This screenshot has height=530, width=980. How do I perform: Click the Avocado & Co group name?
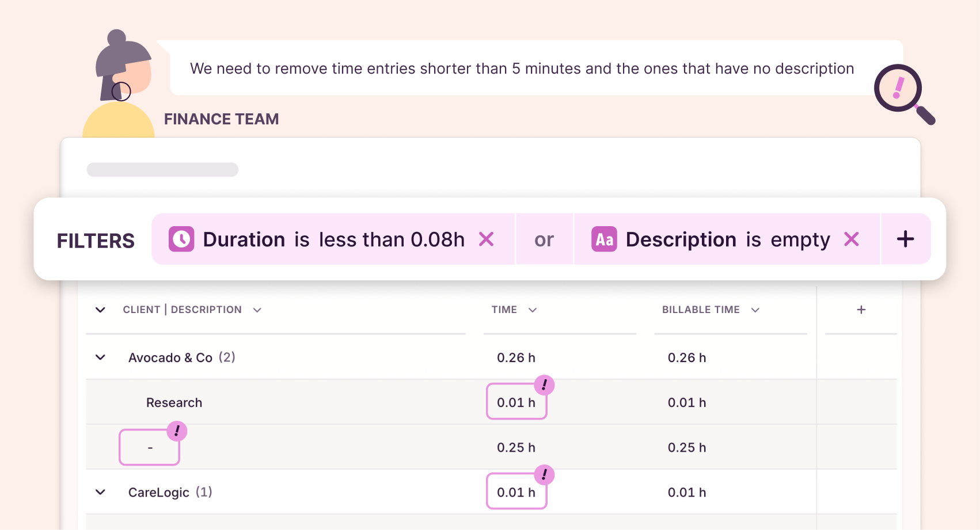tap(171, 357)
